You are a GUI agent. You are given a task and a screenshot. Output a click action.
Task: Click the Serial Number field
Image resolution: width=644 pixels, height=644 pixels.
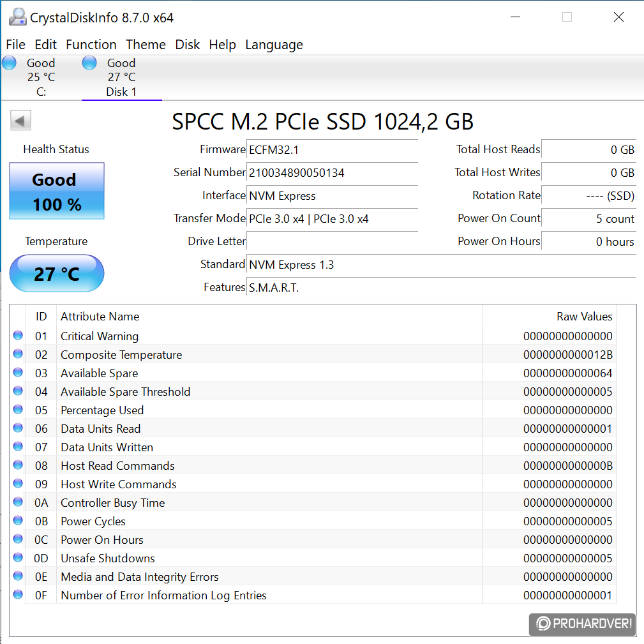[332, 172]
